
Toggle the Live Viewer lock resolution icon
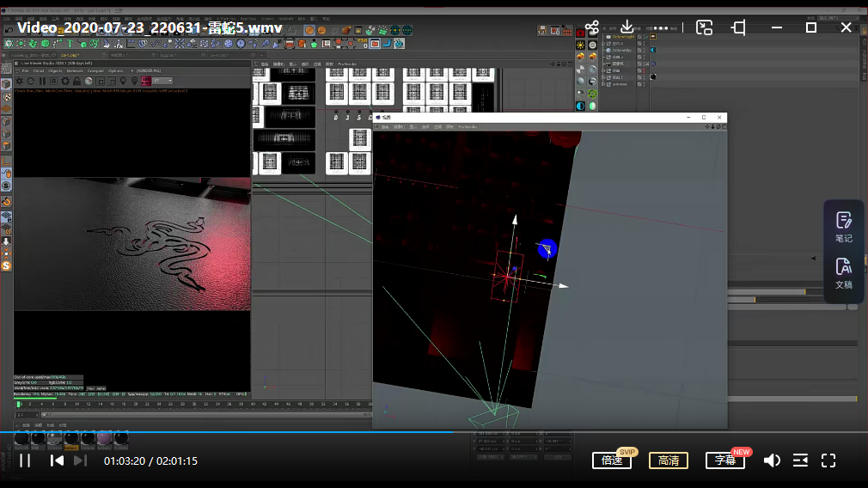[77, 81]
